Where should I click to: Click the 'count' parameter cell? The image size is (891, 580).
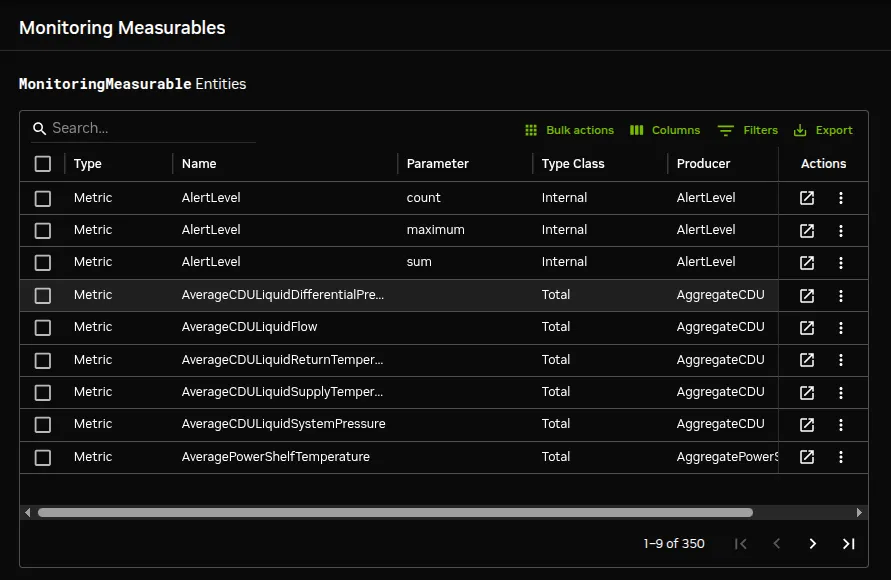pos(423,198)
